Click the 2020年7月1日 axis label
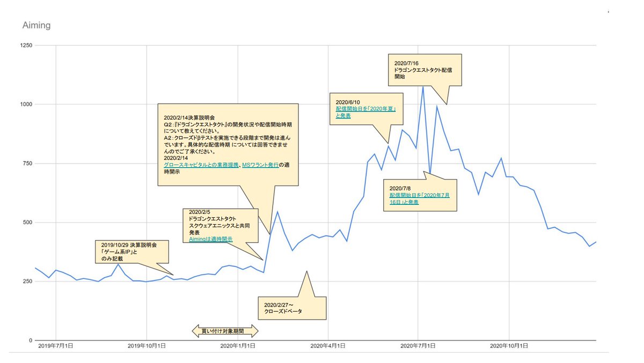 click(x=419, y=346)
